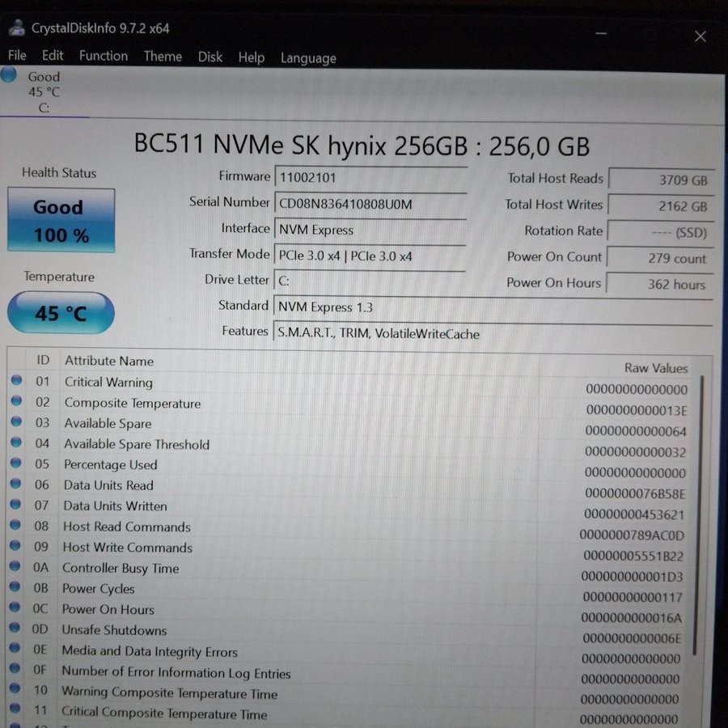Click the Firmware value field
The height and width of the screenshot is (728, 728).
coord(370,177)
